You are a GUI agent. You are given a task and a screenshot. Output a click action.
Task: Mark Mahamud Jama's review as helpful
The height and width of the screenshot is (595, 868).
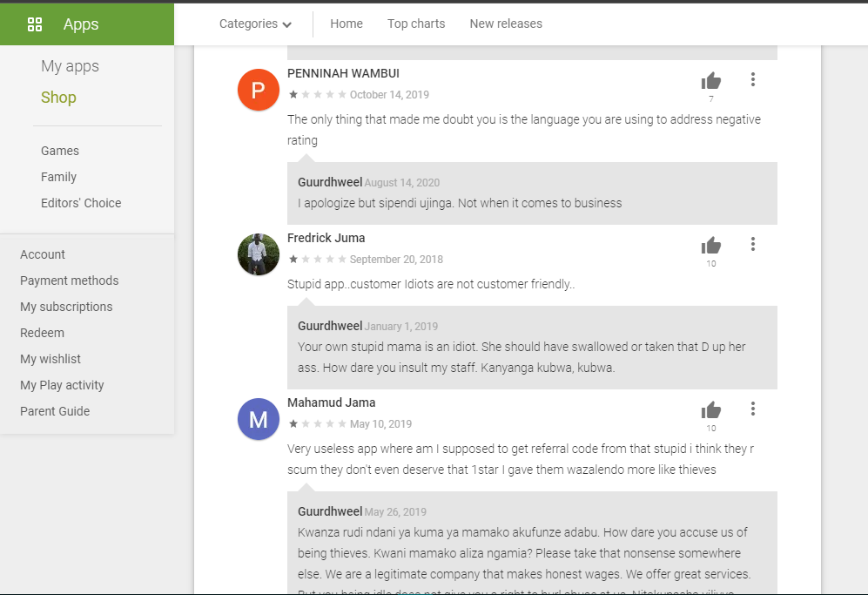click(711, 410)
